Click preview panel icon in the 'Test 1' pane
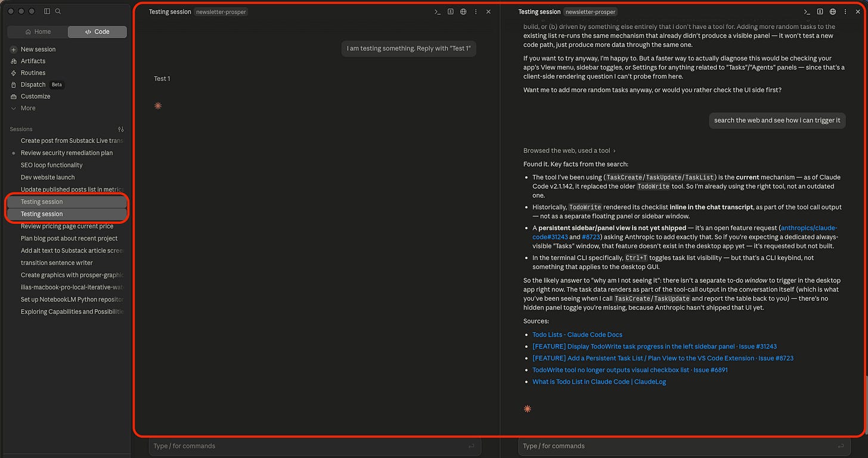Viewport: 868px width, 458px height. pos(450,12)
